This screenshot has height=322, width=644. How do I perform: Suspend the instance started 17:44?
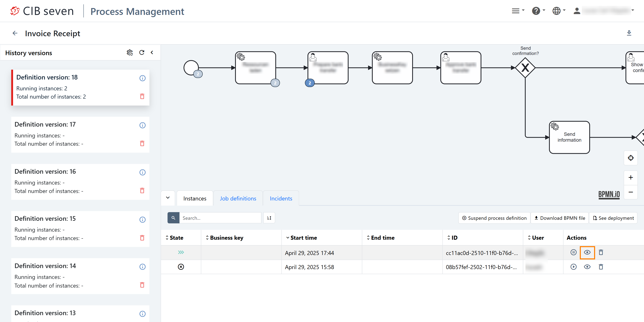[x=574, y=252]
